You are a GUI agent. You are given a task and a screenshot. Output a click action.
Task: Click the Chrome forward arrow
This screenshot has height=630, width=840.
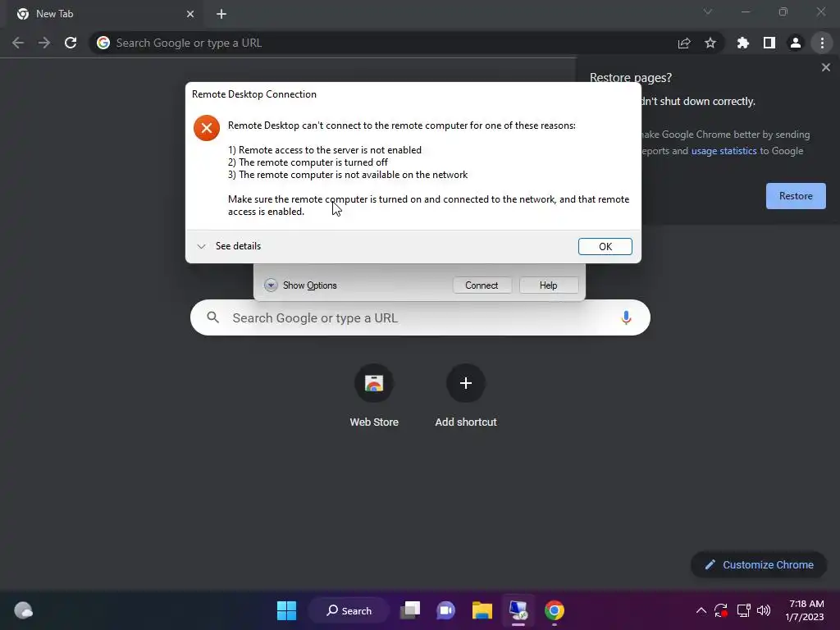pyautogui.click(x=44, y=43)
